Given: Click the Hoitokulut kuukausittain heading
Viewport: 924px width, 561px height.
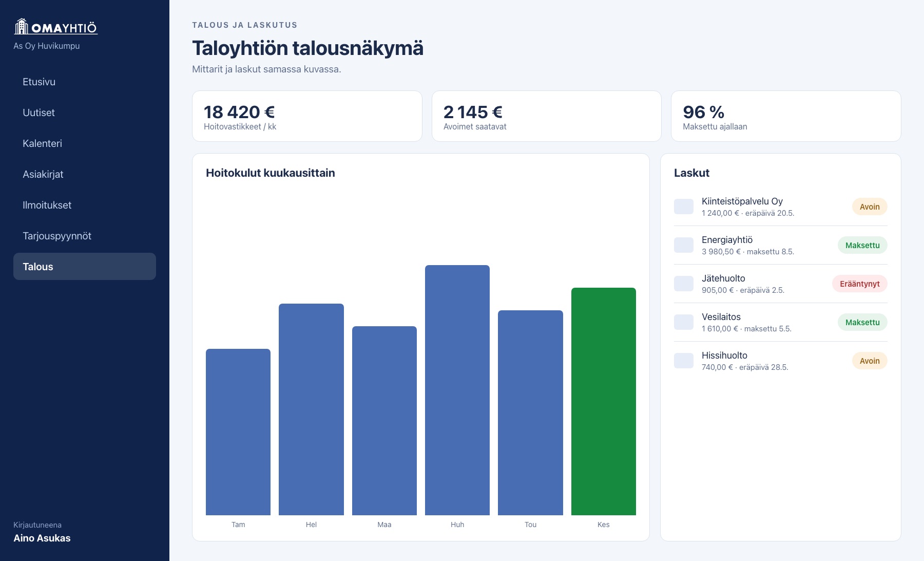Looking at the screenshot, I should pos(271,173).
